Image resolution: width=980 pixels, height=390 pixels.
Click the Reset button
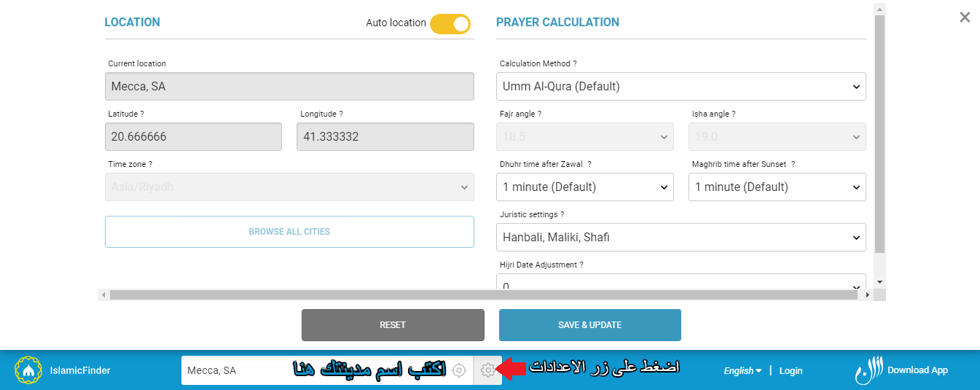click(x=393, y=325)
